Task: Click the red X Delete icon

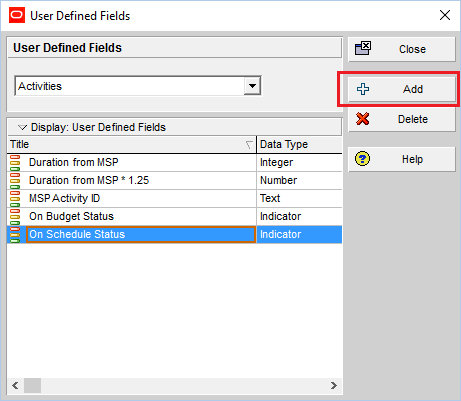Action: click(362, 119)
